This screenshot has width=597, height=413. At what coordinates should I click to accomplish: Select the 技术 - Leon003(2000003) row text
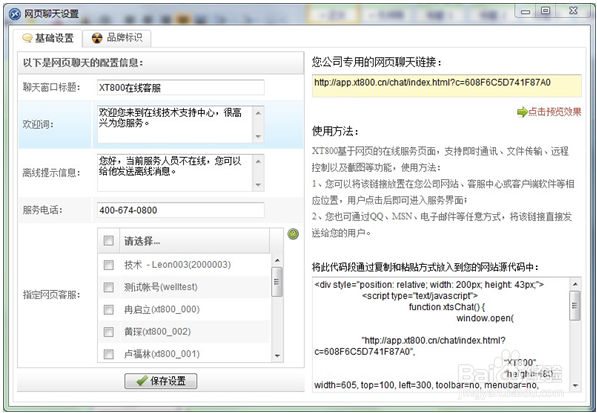[x=177, y=265]
